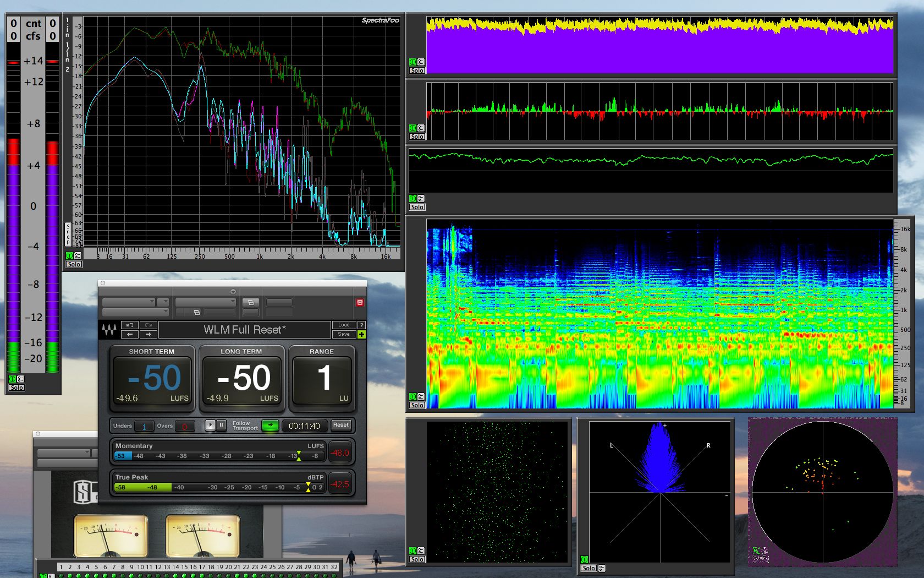
Task: Collapse plugin header with round triangle button
Action: point(233,291)
